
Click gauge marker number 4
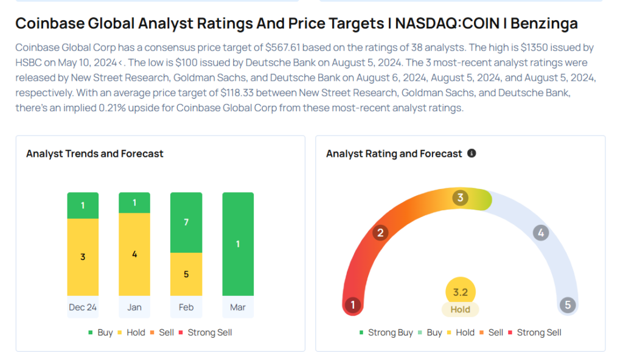(x=540, y=233)
